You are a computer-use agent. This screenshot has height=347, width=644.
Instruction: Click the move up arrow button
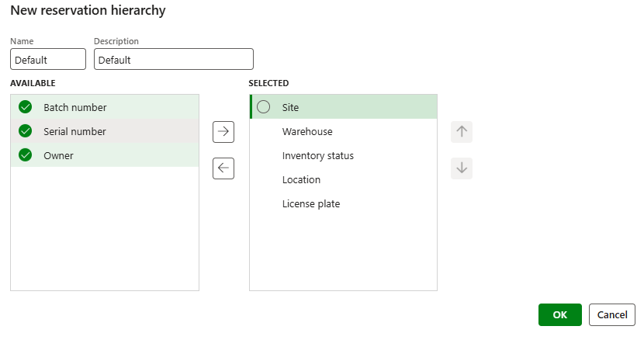[x=462, y=132]
